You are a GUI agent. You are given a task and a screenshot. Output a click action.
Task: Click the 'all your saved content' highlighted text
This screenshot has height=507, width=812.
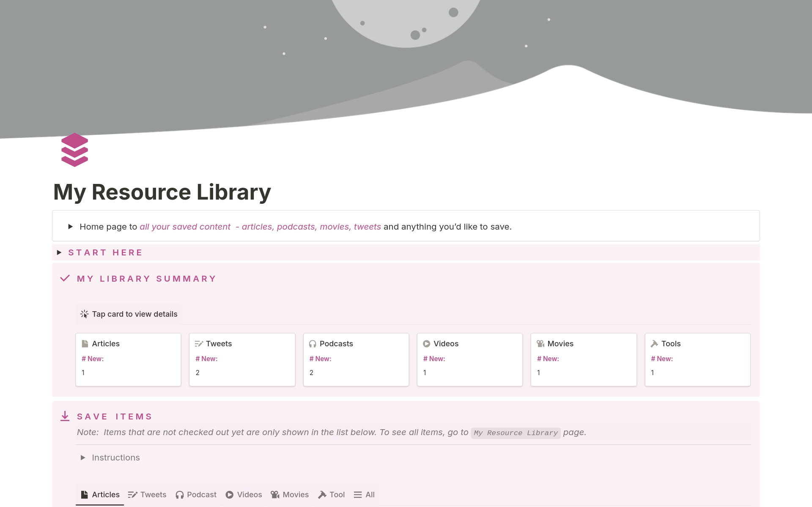point(185,227)
